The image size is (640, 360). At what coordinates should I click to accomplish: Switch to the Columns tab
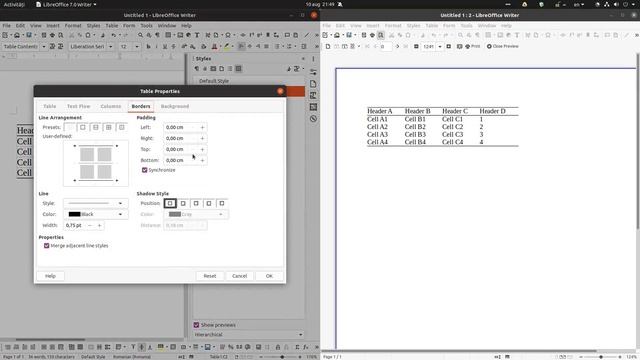(x=111, y=106)
